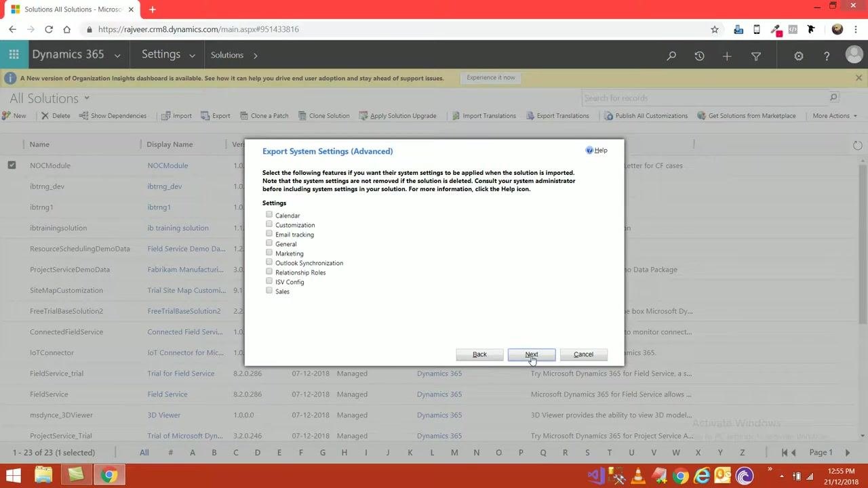The height and width of the screenshot is (488, 868).
Task: Select Clone Solution in the toolbar
Action: tap(323, 116)
